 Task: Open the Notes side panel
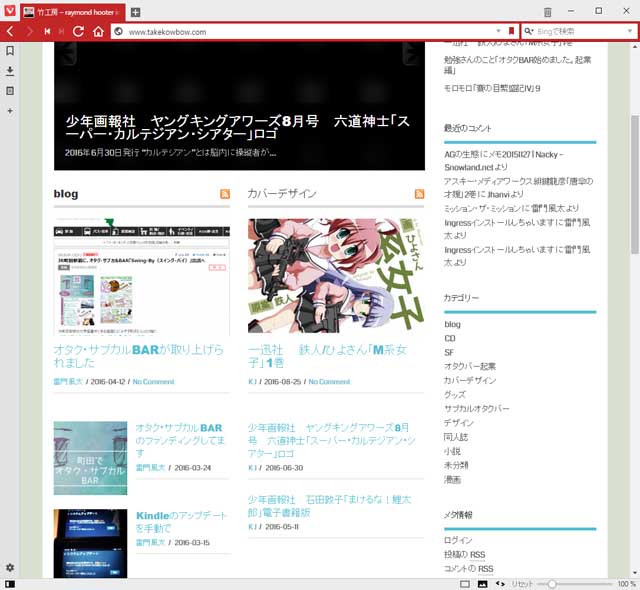click(x=10, y=91)
